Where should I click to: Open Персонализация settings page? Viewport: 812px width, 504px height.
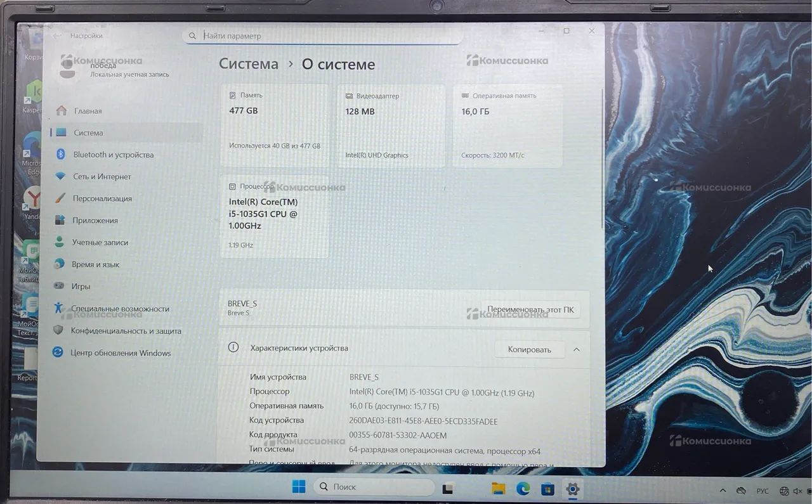(102, 198)
